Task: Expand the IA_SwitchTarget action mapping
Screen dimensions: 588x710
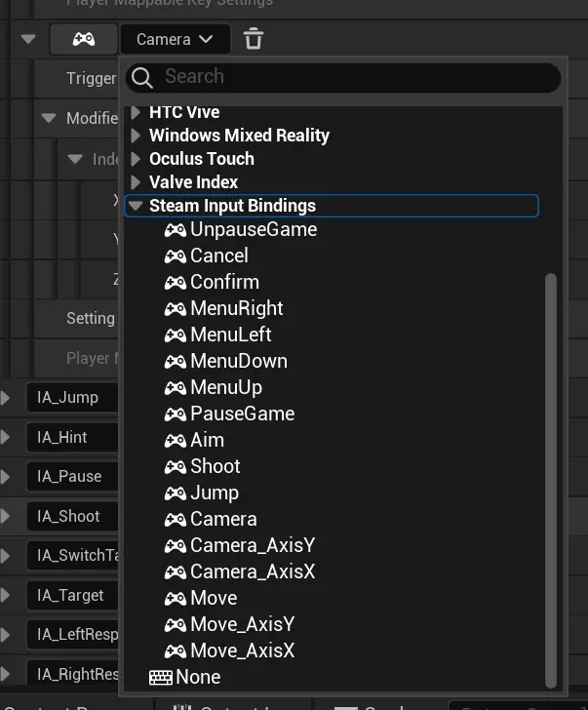Action: click(5, 556)
